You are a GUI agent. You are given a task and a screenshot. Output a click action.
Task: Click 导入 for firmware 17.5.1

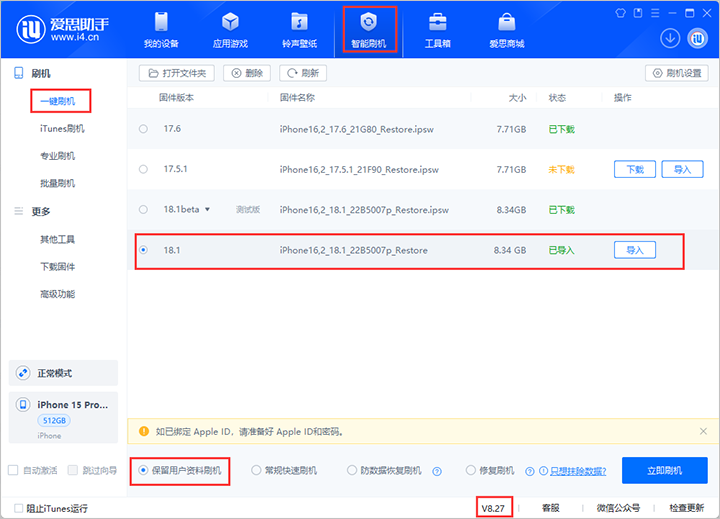[x=682, y=169]
